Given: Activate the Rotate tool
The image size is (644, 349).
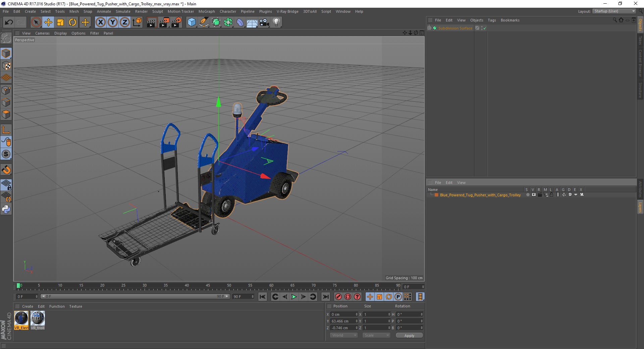Looking at the screenshot, I should (x=72, y=22).
